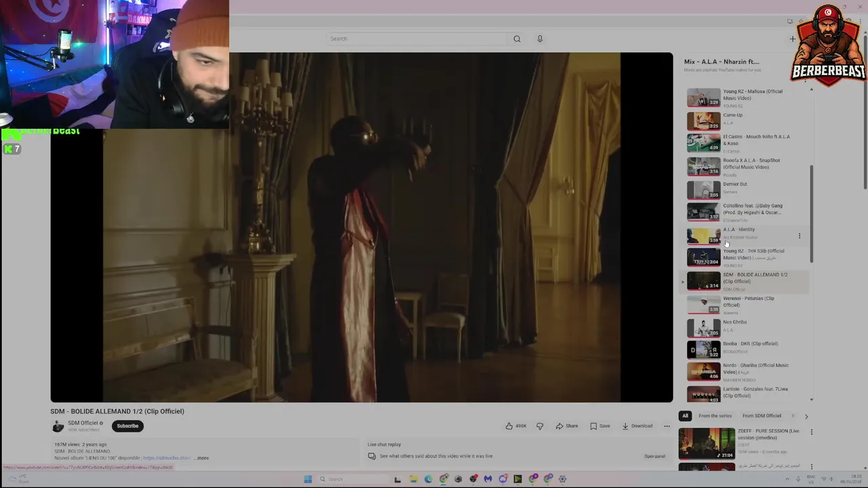Select From SDM Officiel chip
The image size is (868, 488).
pyautogui.click(x=762, y=415)
